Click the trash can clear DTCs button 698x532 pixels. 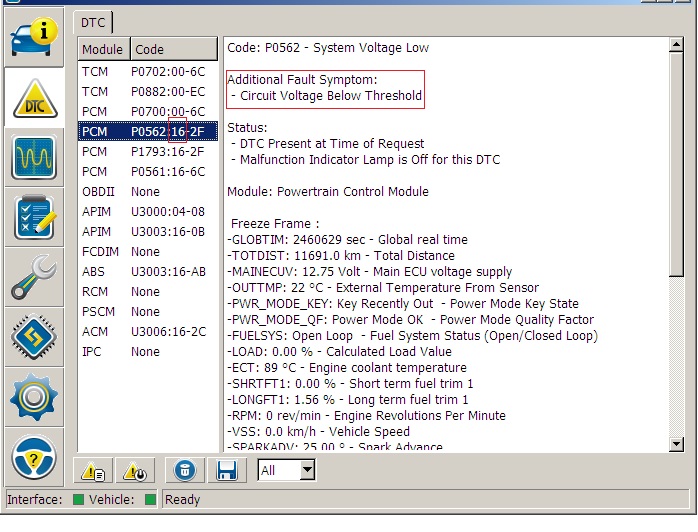(183, 470)
